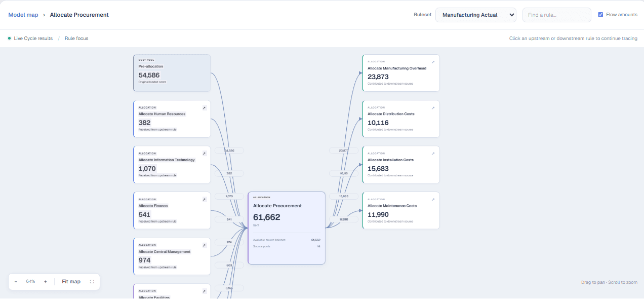The image size is (644, 299).
Task: Click the 541 flow amount label
Action: (229, 219)
